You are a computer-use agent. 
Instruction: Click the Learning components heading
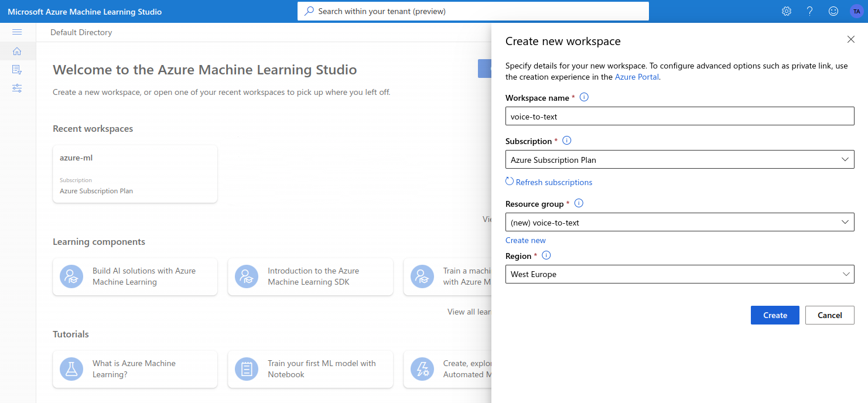click(x=99, y=241)
